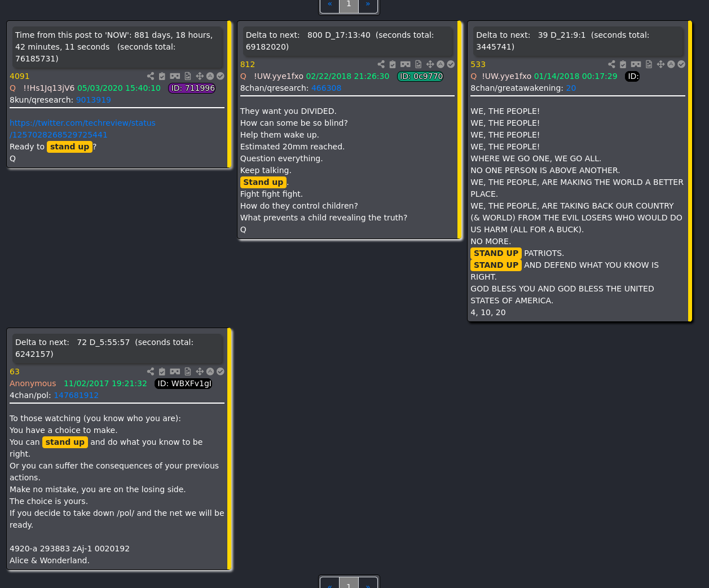Click share icon on post 4091
The width and height of the screenshot is (709, 588).
[151, 76]
